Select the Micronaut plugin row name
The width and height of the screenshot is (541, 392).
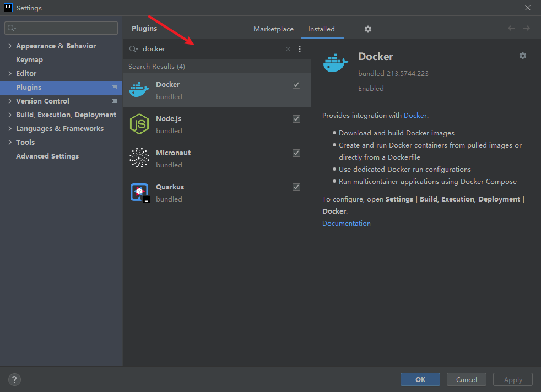(173, 153)
